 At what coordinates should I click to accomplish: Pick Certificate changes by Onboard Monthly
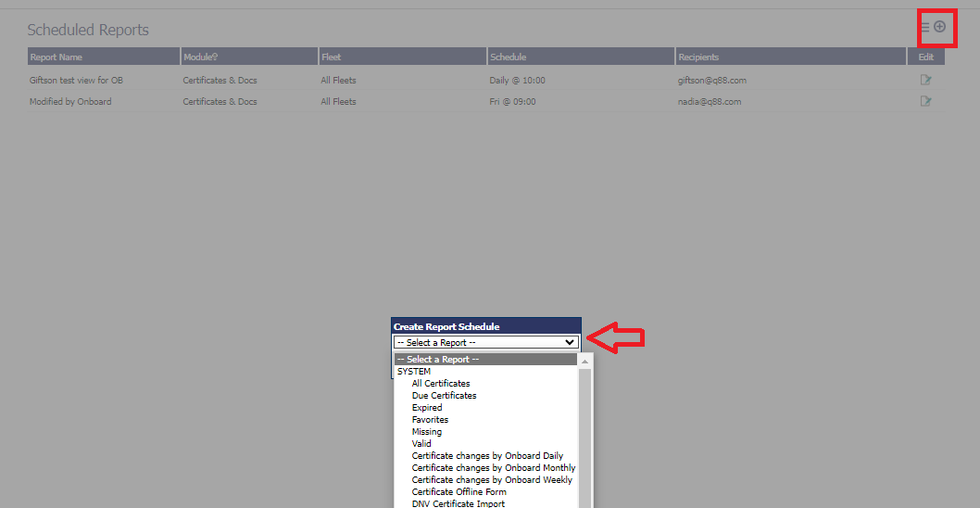(x=494, y=468)
